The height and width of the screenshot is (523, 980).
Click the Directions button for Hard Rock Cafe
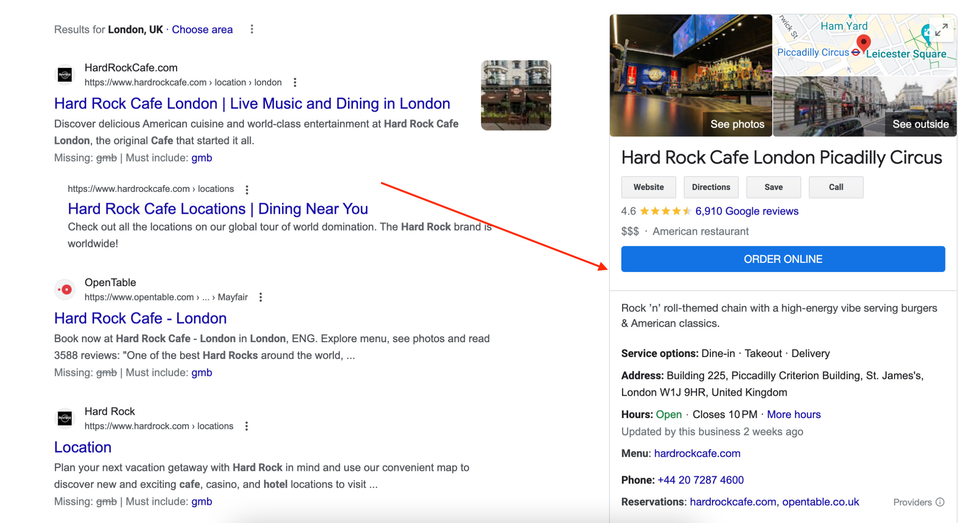point(711,187)
